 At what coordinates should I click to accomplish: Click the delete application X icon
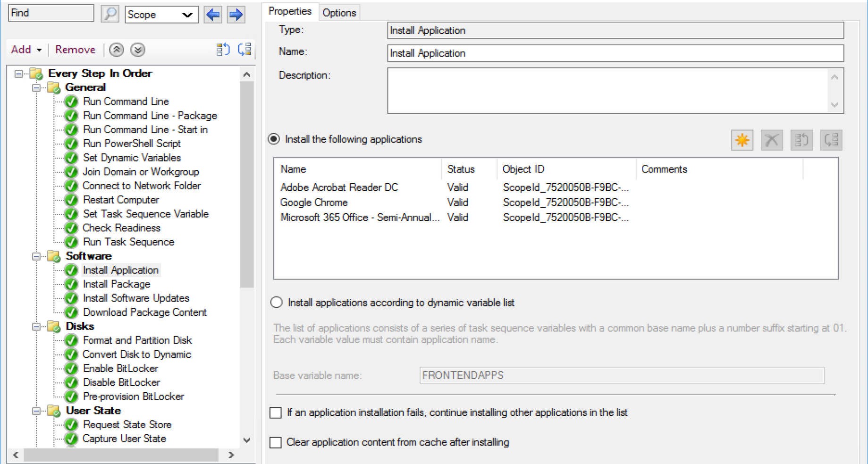click(x=771, y=140)
